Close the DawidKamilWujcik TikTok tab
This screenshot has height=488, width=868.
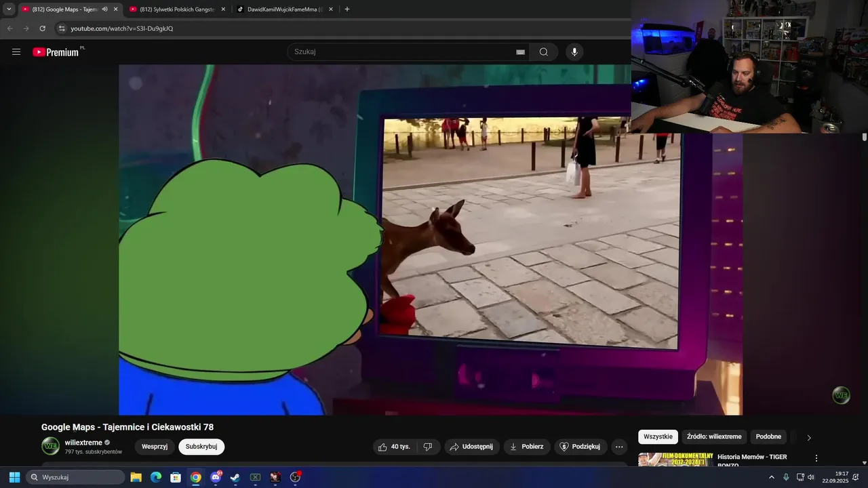coord(331,9)
